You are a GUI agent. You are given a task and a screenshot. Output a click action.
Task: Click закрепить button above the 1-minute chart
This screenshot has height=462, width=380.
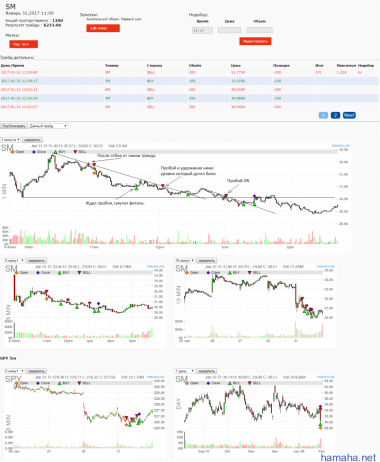pos(33,140)
